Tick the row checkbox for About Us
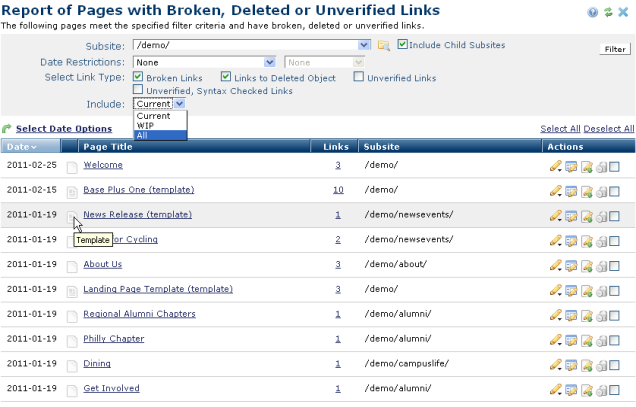The height and width of the screenshot is (407, 636). pyautogui.click(x=615, y=265)
